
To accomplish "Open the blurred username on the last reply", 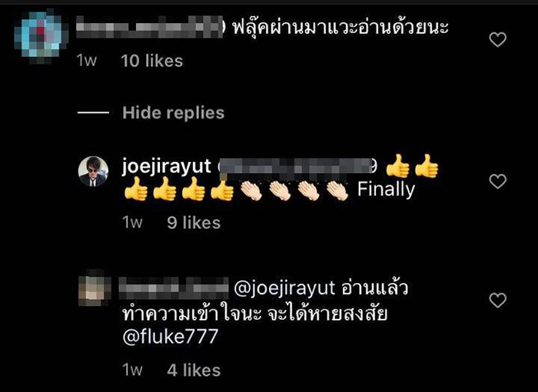I will 174,287.
